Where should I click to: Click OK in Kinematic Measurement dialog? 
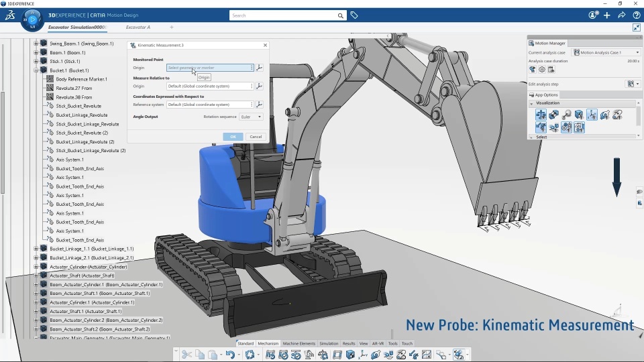[233, 137]
